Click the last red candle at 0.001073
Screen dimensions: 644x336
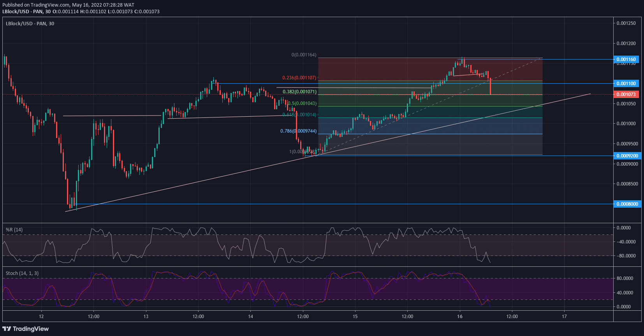click(x=490, y=86)
